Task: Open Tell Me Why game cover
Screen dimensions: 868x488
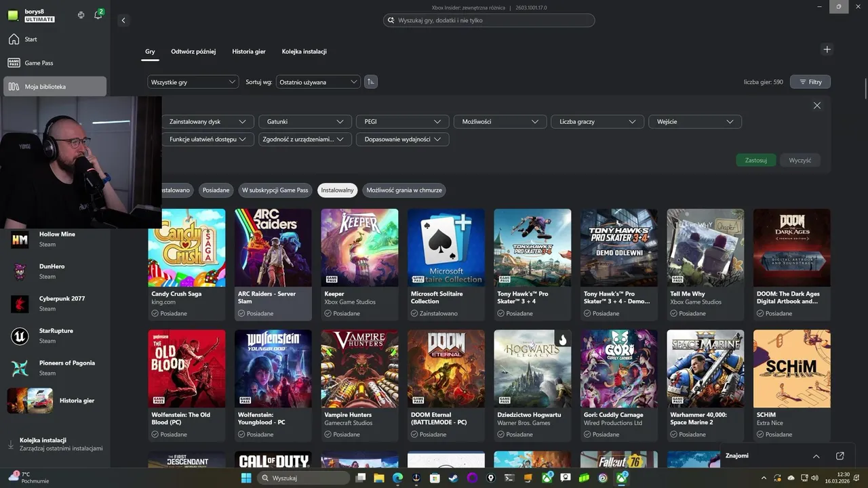Action: tap(705, 248)
